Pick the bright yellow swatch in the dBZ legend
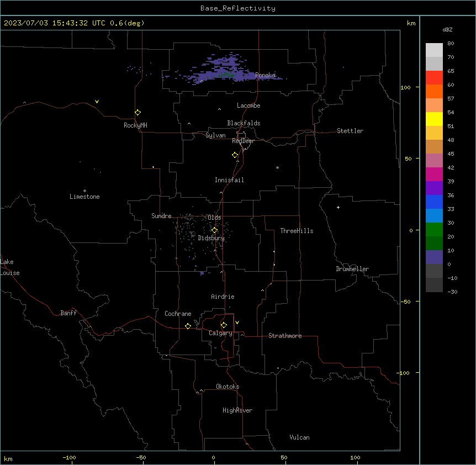The width and height of the screenshot is (476, 465). [434, 119]
